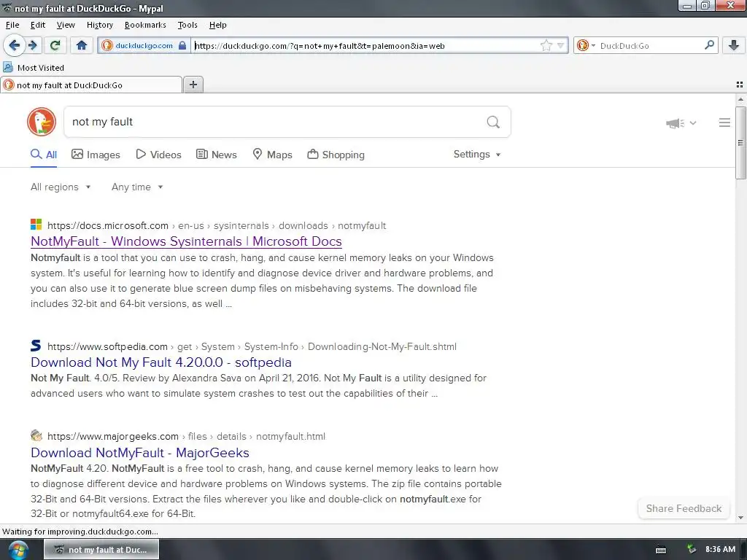Screen dimensions: 747x560
Task: Click the browser DuckDuckGo search field
Action: (x=650, y=46)
